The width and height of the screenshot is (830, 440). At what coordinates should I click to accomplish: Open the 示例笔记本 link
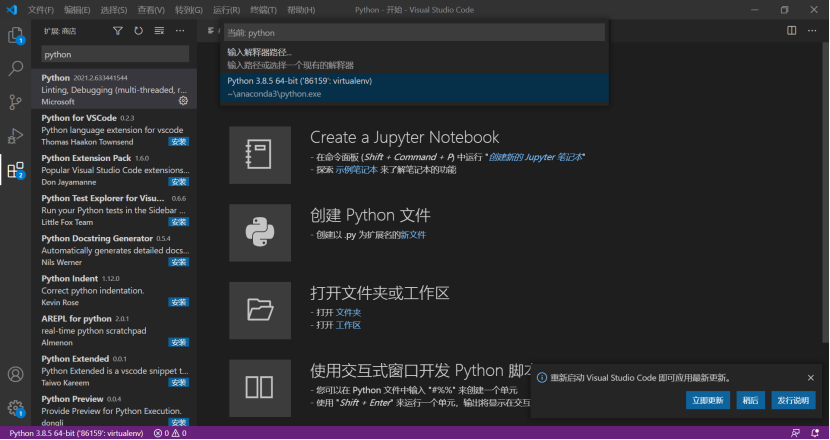pos(357,170)
